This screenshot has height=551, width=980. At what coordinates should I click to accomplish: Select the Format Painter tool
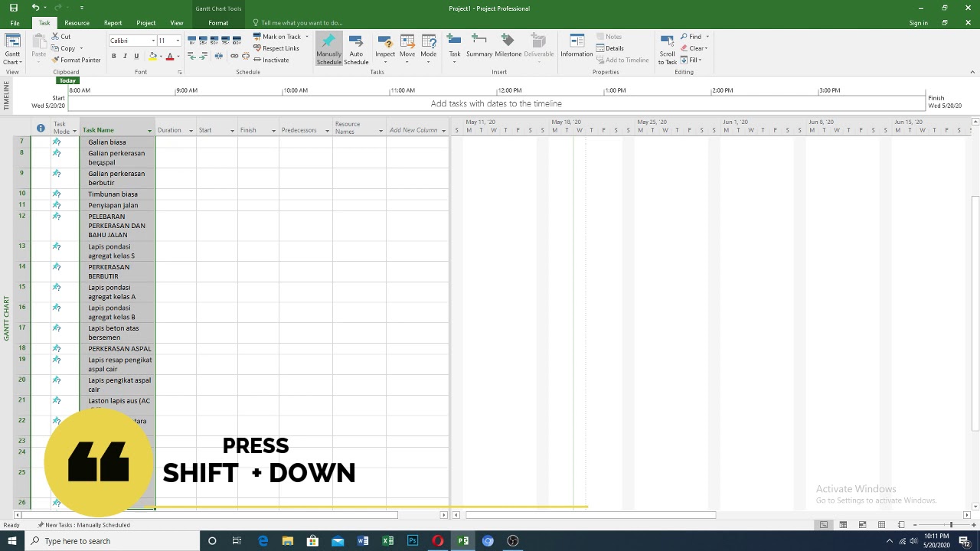[76, 60]
